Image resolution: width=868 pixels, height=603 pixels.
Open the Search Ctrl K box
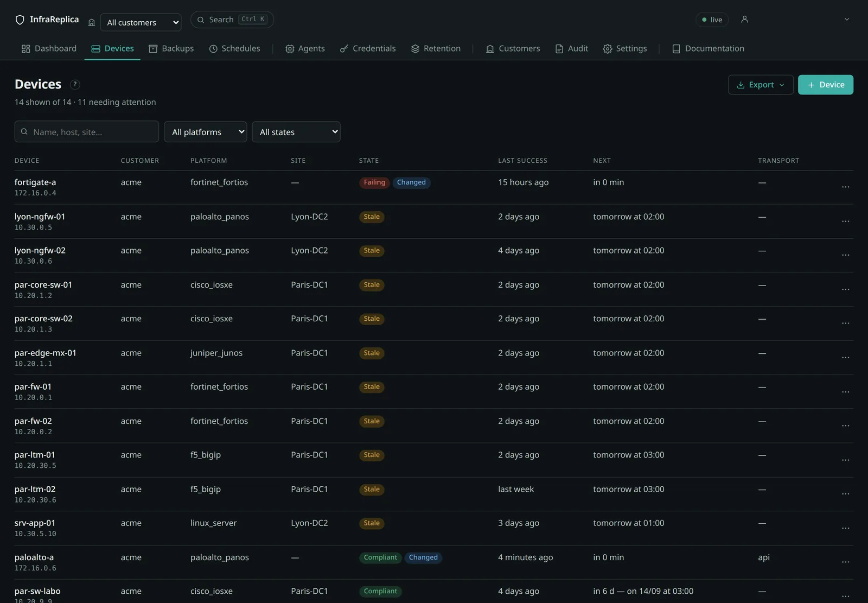tap(232, 20)
